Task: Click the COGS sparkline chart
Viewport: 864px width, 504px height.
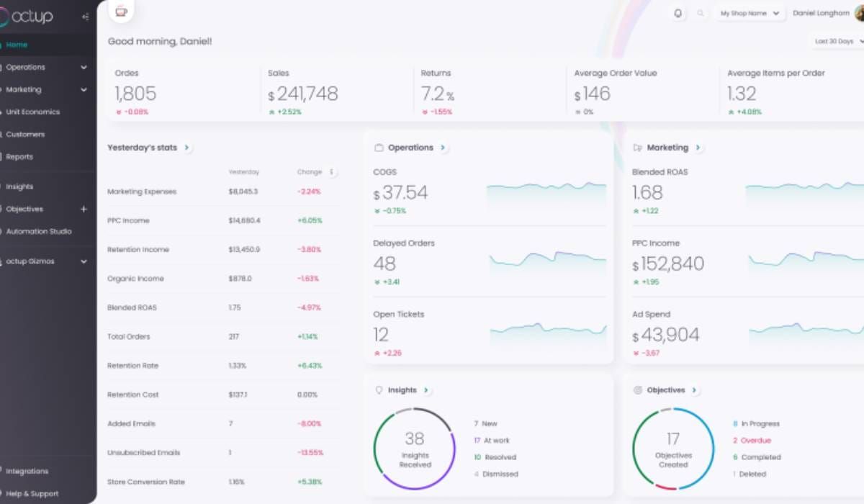Action: click(x=546, y=194)
